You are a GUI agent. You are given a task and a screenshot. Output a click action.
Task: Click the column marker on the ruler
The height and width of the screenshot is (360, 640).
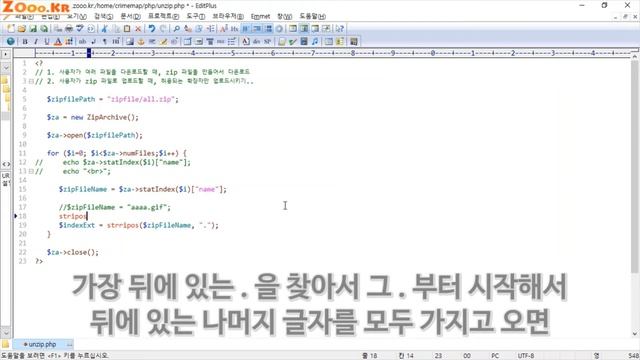tap(89, 53)
